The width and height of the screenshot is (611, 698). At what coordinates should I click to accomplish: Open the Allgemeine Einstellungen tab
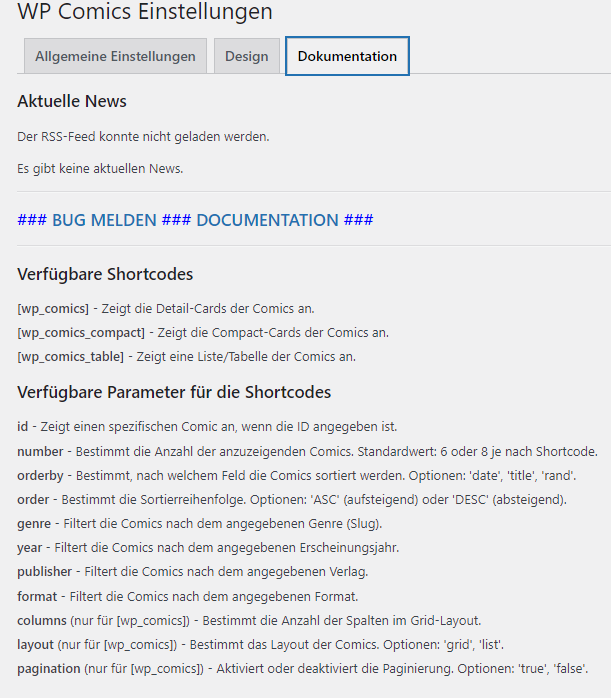(115, 56)
